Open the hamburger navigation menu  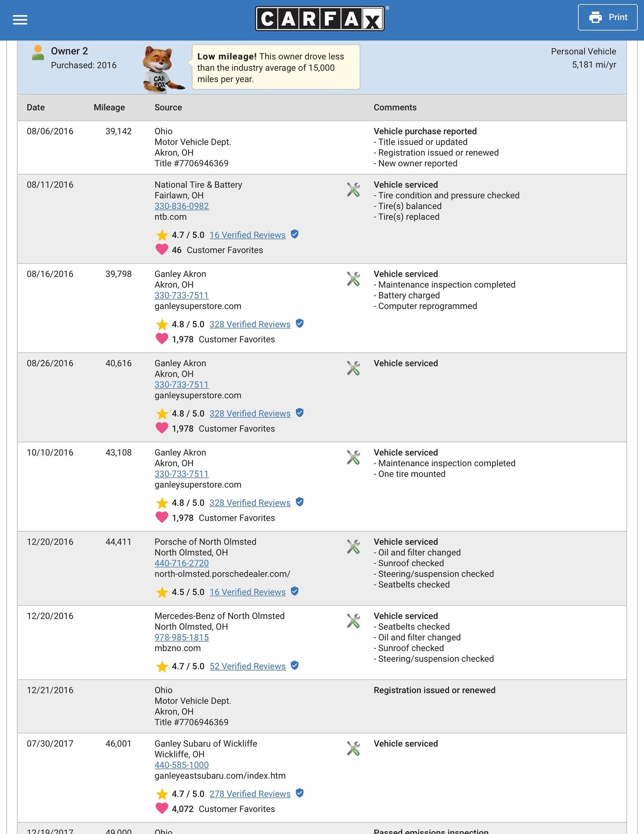(x=20, y=20)
